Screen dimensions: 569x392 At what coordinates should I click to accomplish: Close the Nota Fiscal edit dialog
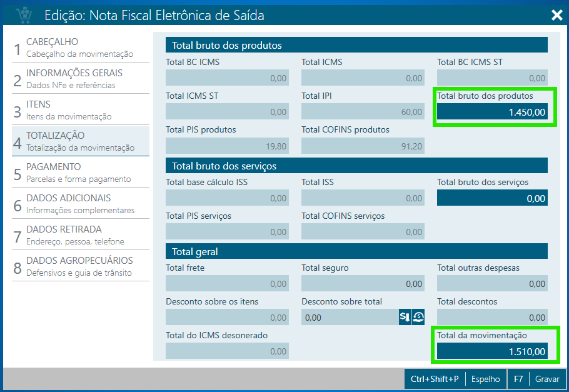click(x=556, y=15)
